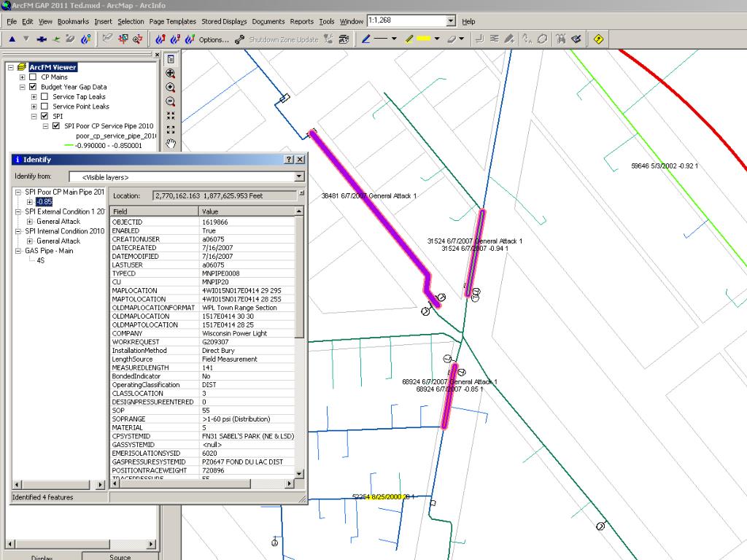This screenshot has height=560, width=747.
Task: Click the wrench icon beside Options
Action: [239, 39]
